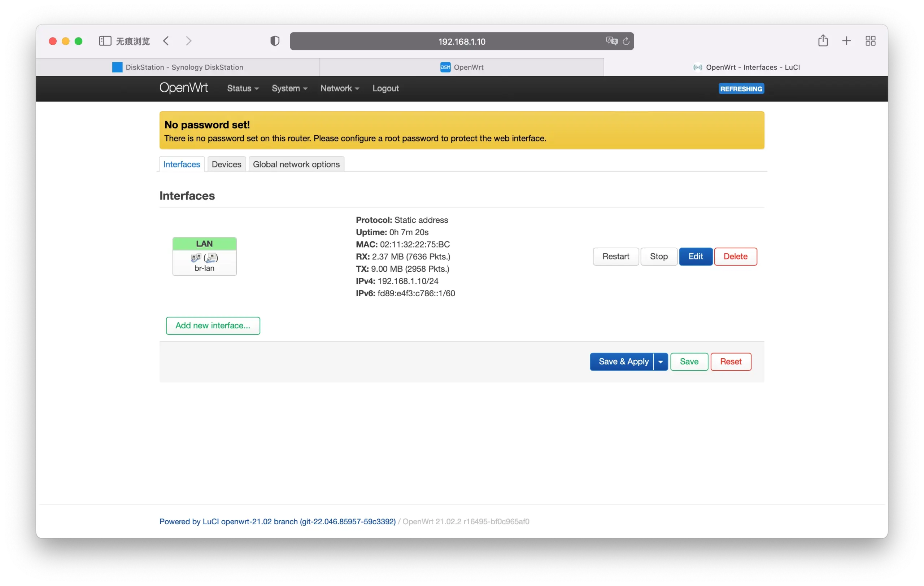Click the green LAN interface badge
Viewport: 924px width, 586px height.
click(x=204, y=244)
